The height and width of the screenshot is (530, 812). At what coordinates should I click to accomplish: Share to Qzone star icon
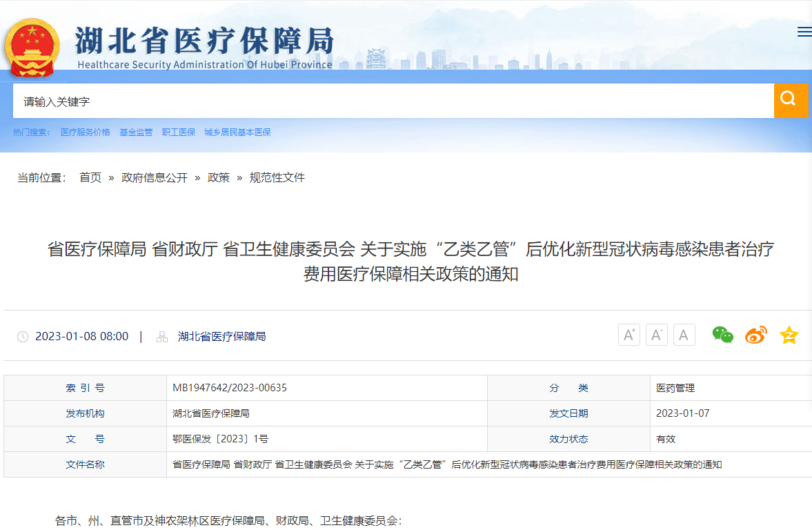789,335
